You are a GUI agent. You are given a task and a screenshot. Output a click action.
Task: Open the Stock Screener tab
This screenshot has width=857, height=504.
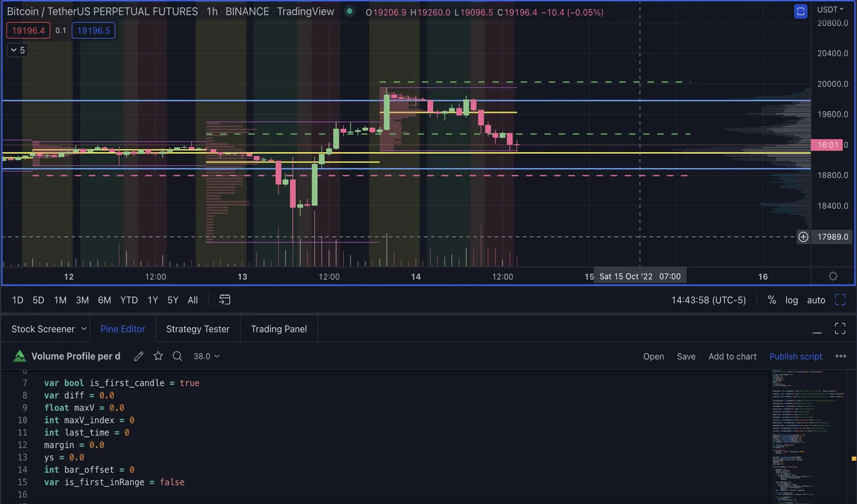pos(43,329)
